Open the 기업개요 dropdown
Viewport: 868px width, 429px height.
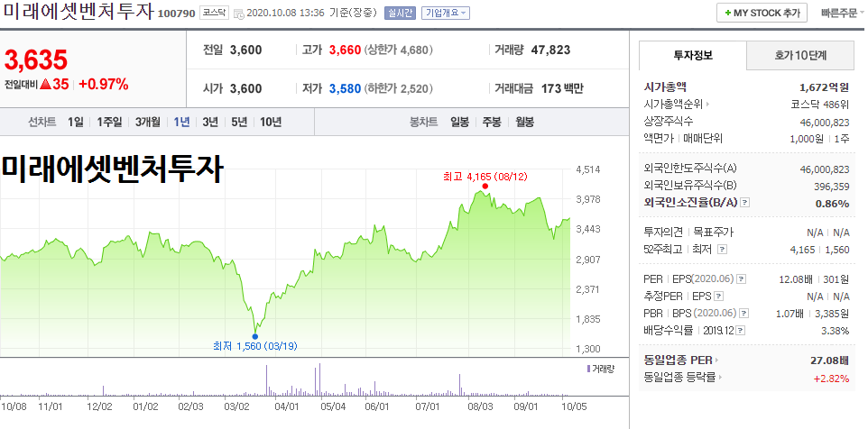446,13
